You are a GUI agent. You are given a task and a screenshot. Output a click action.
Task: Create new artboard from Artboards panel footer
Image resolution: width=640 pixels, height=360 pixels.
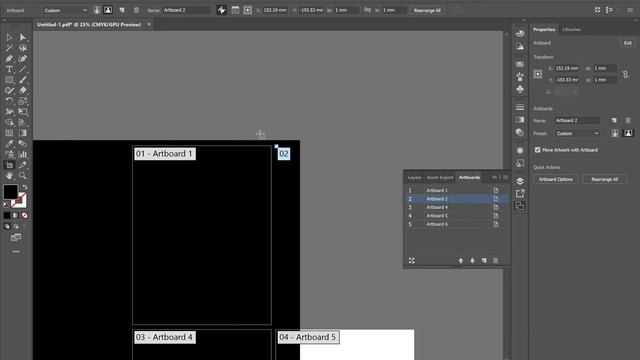(484, 261)
